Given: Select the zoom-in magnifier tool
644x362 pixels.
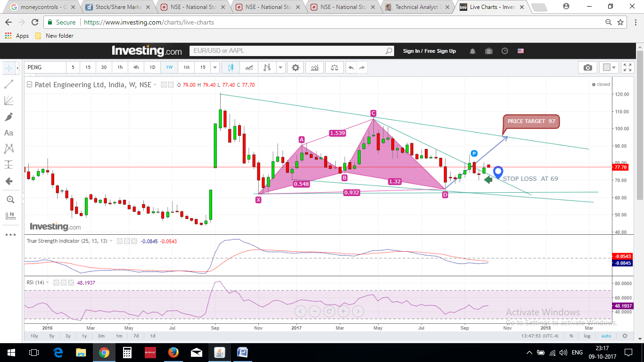Looking at the screenshot, I should (10, 199).
